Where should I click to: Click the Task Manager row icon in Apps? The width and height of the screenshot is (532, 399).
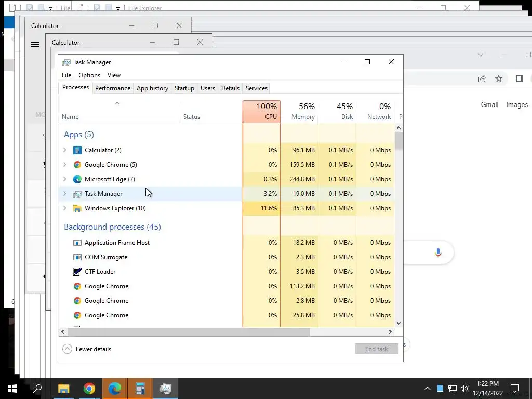(x=77, y=194)
